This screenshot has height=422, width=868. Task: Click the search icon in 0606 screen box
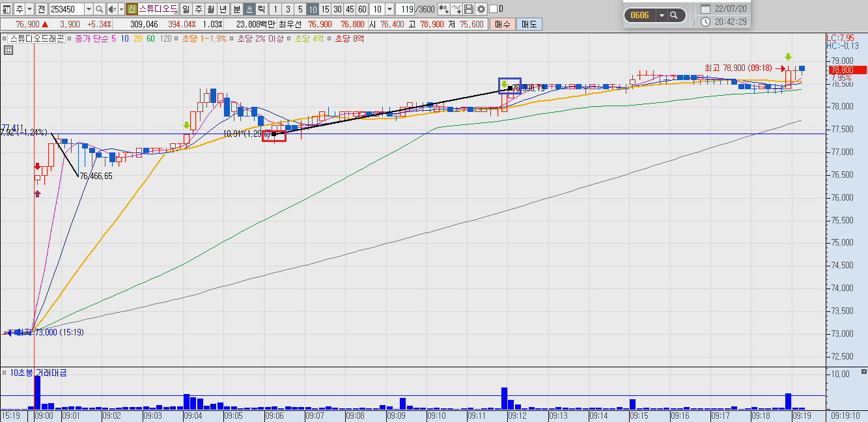pyautogui.click(x=674, y=15)
